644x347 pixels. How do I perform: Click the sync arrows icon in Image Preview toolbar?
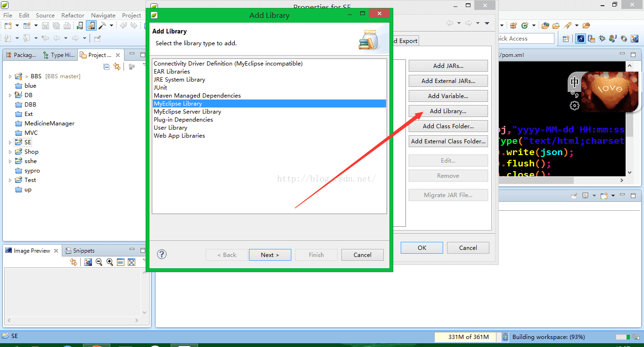click(74, 262)
